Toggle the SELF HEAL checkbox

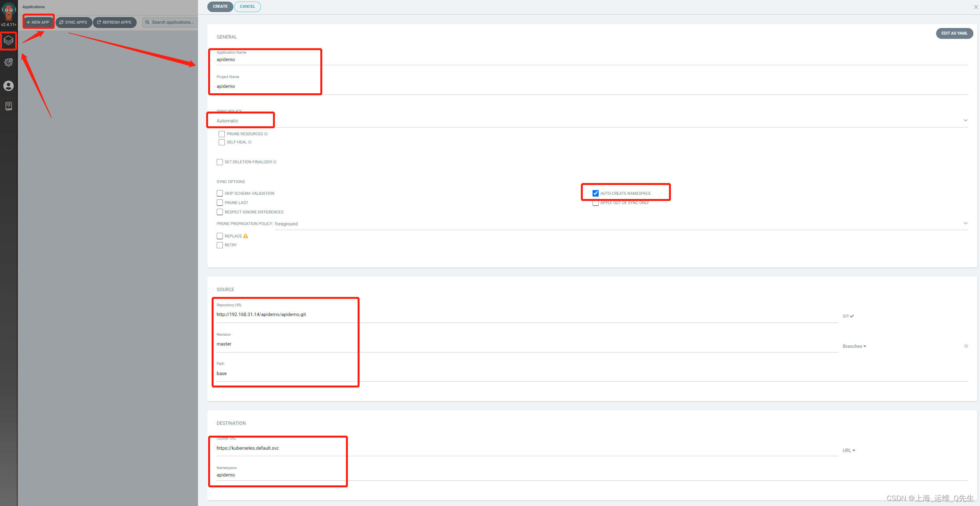(x=220, y=142)
